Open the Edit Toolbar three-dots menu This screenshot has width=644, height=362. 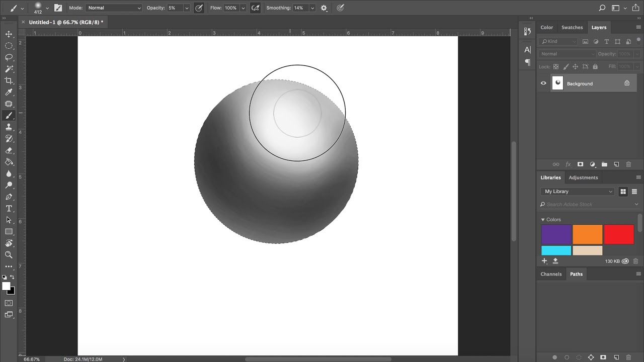9,266
